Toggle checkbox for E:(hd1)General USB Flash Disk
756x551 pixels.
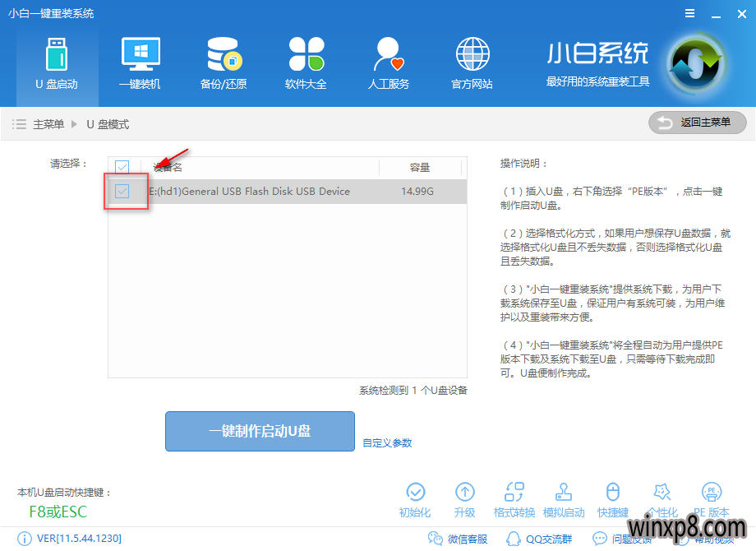[122, 191]
